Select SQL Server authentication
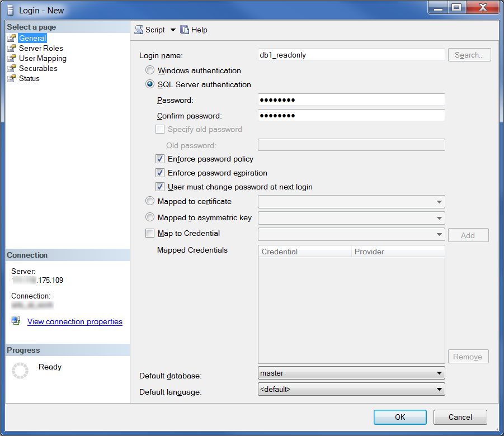The image size is (504, 436). point(149,84)
